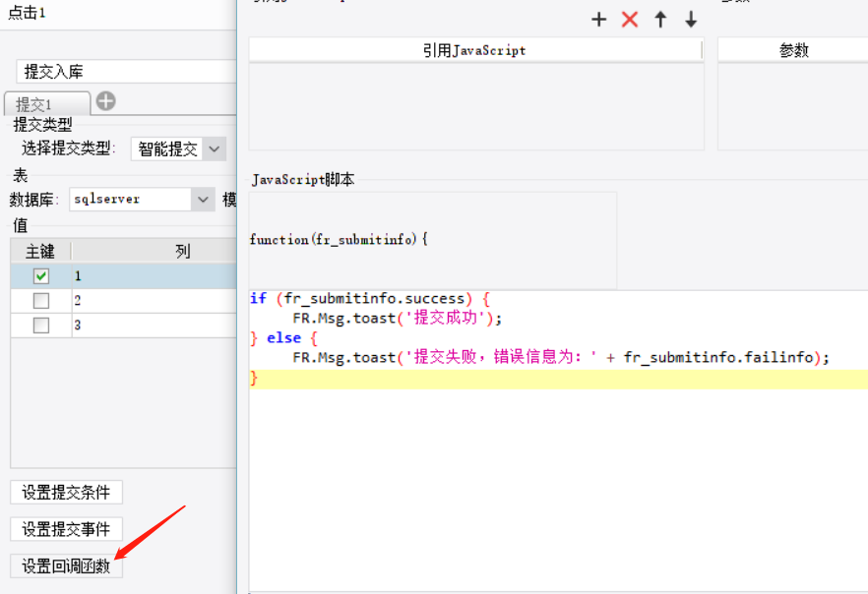
Task: Delete reference using the red X icon
Action: pos(630,20)
